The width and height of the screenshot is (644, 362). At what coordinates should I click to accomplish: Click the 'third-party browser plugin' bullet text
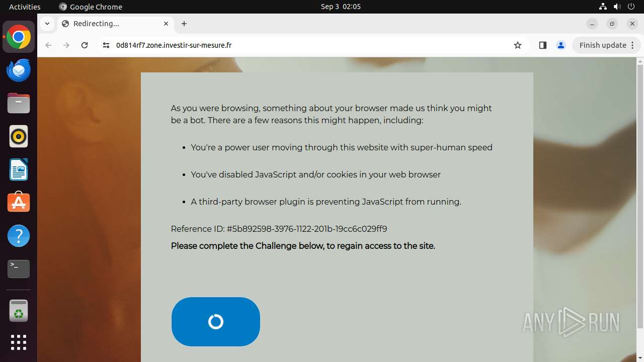click(x=326, y=202)
